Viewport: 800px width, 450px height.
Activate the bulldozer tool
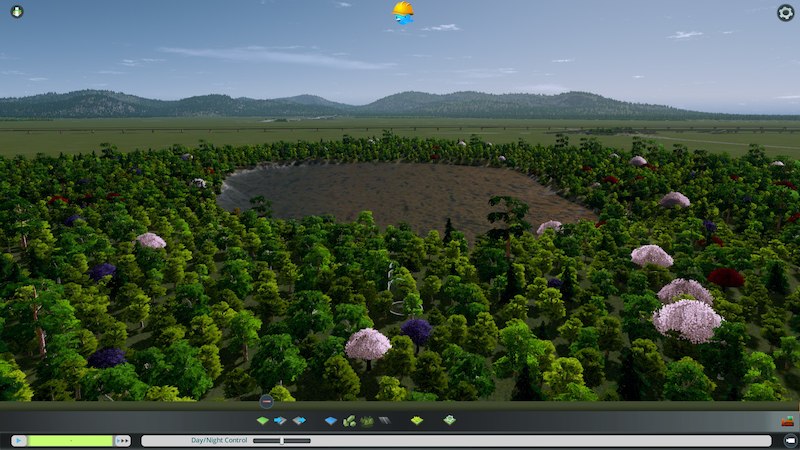pos(788,421)
